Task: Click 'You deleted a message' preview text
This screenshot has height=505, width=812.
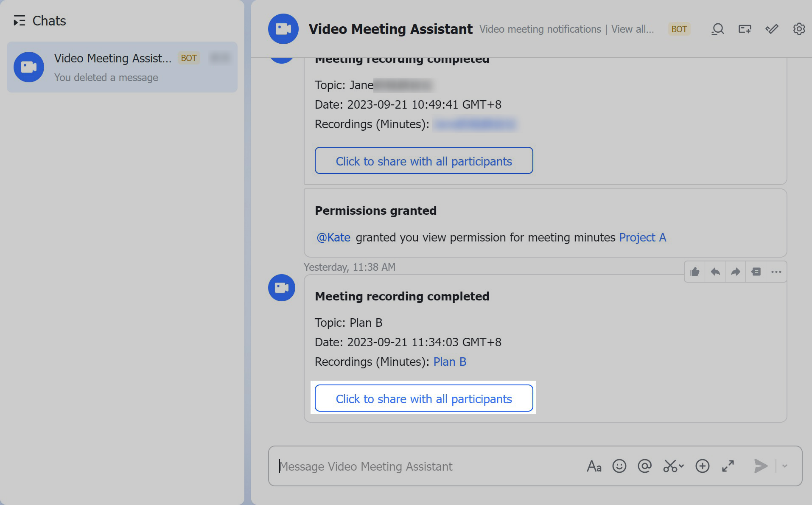Action: tap(106, 77)
